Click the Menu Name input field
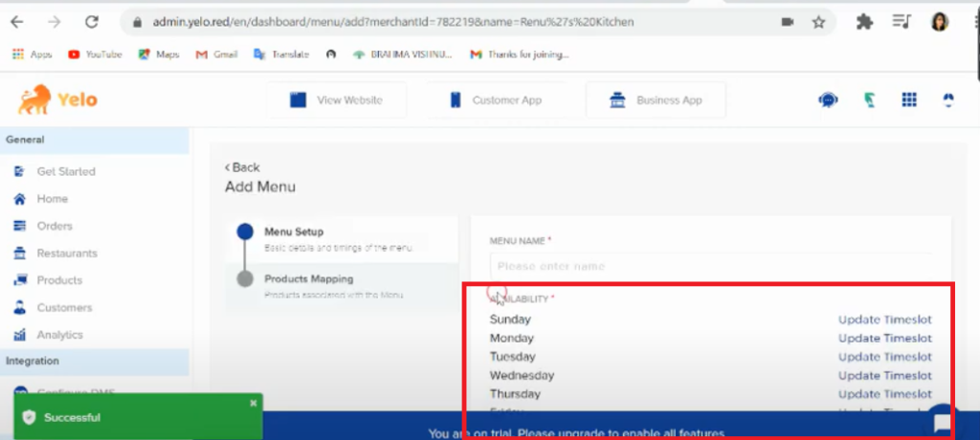The height and width of the screenshot is (440, 980). pyautogui.click(x=710, y=266)
